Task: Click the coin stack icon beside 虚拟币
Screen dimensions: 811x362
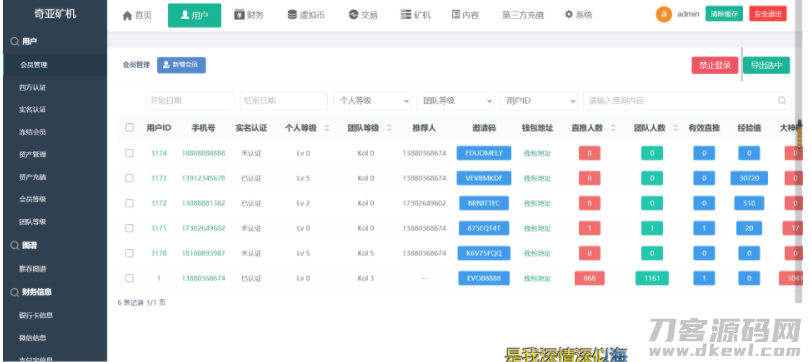Action: point(292,15)
